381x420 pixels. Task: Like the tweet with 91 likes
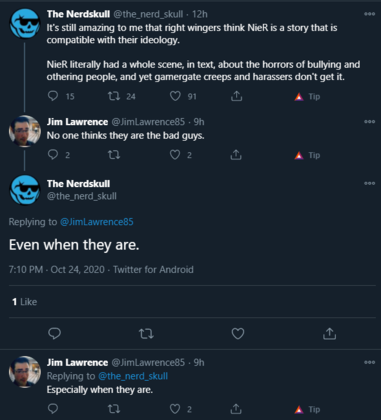click(175, 96)
